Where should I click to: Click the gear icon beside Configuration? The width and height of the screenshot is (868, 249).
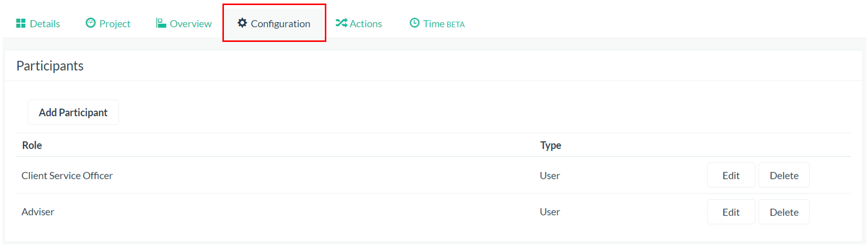tap(242, 23)
